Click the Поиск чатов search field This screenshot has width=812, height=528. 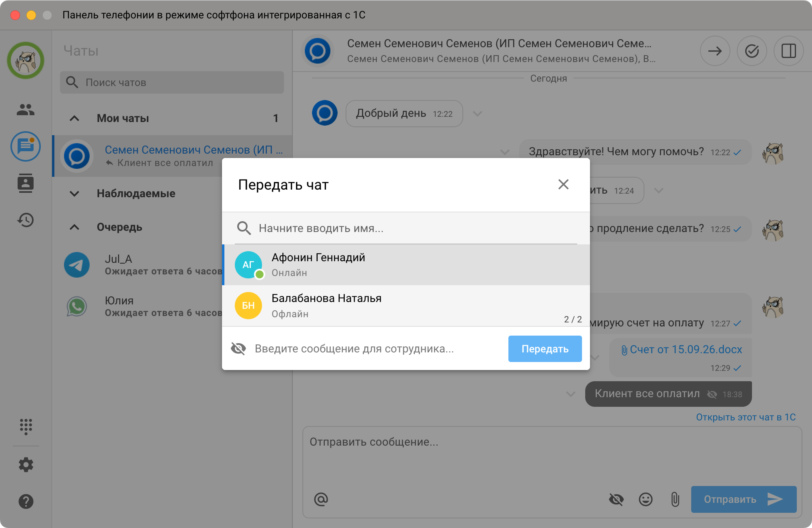172,82
